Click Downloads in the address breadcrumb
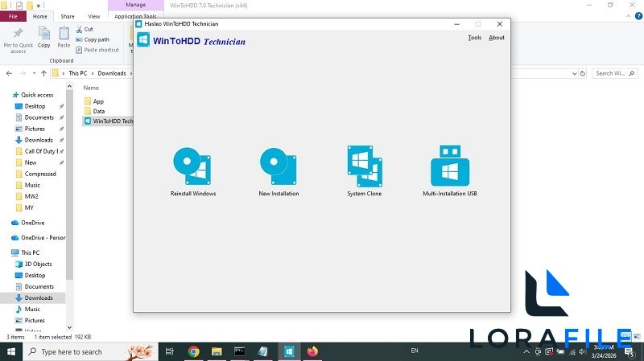Screen dimensions: 644x361 [x=112, y=73]
